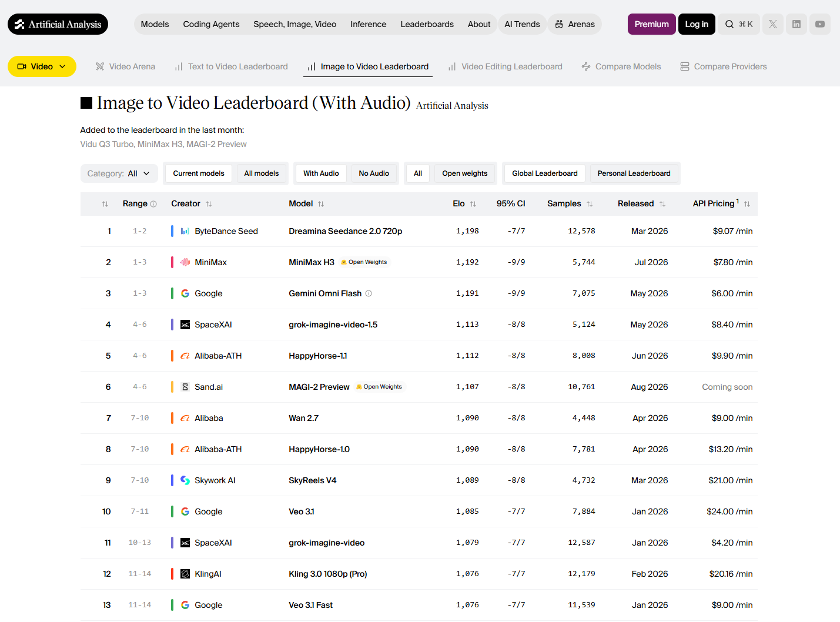Click the X (Twitter) icon
Viewport: 840px width, 622px height.
[773, 24]
